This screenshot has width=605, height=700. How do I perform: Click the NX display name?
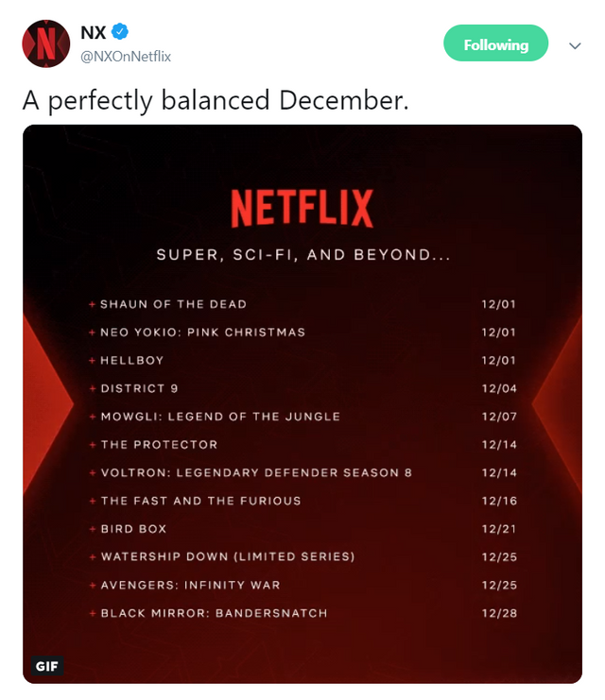(94, 31)
